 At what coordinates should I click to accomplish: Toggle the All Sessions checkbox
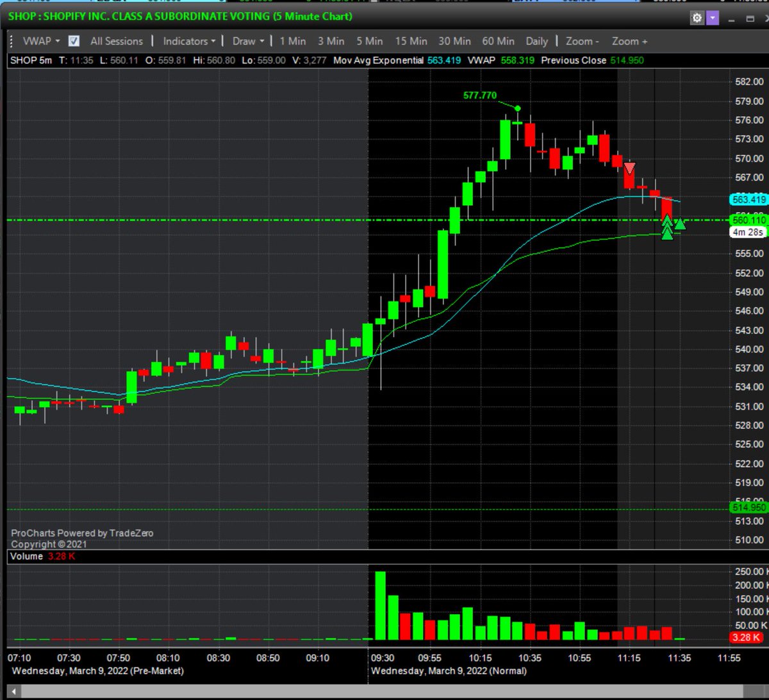pyautogui.click(x=74, y=41)
